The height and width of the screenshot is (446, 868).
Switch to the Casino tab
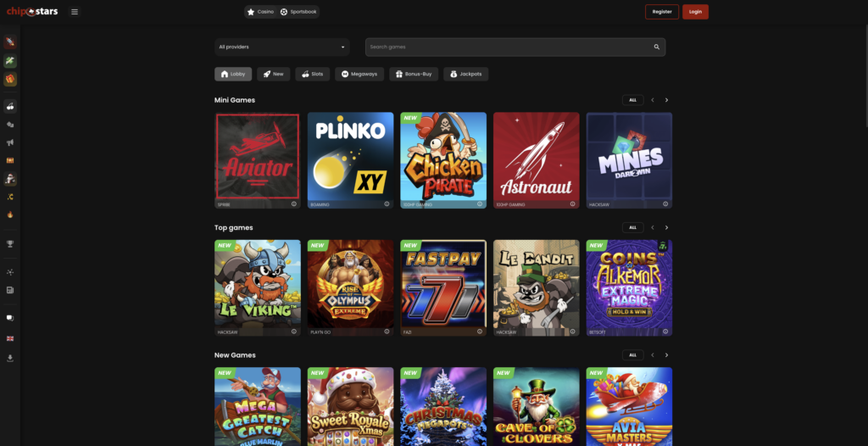(x=261, y=12)
